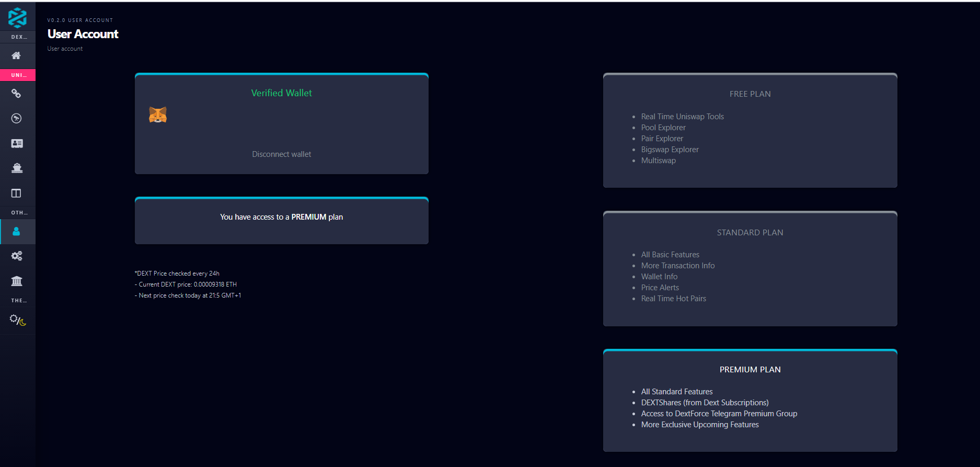The width and height of the screenshot is (980, 467).
Task: Open the Wallet Info card icon
Action: coord(17,143)
